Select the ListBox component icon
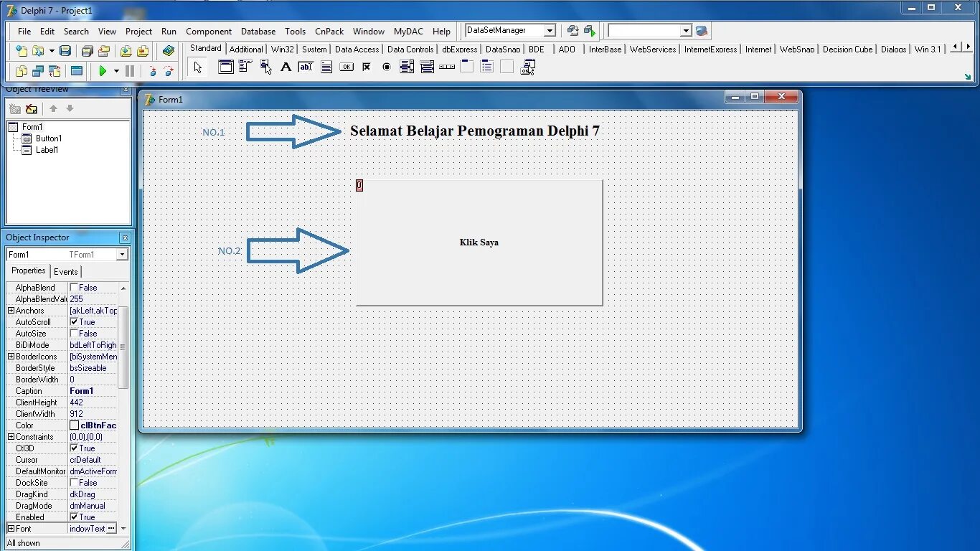The height and width of the screenshot is (551, 980). click(407, 67)
